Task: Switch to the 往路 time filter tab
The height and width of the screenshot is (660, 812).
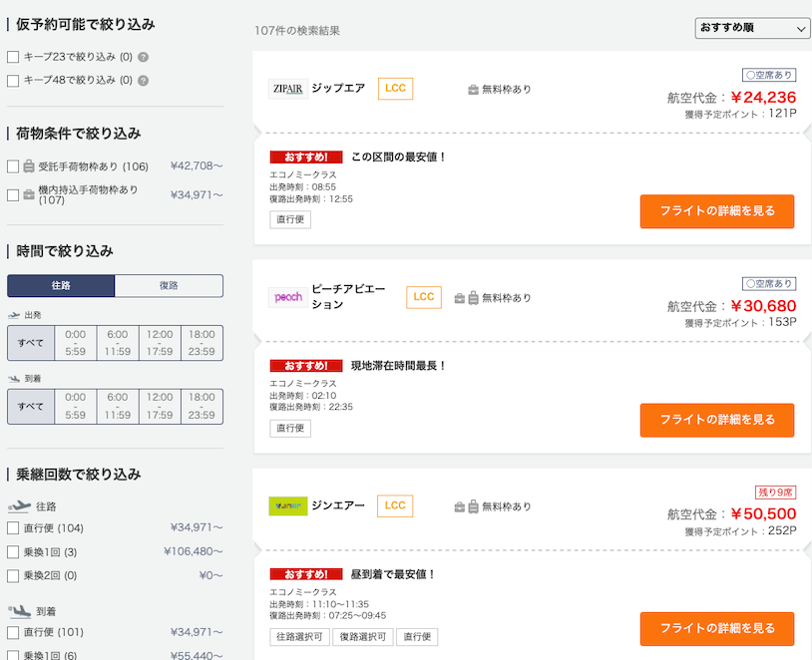Action: coord(61,286)
